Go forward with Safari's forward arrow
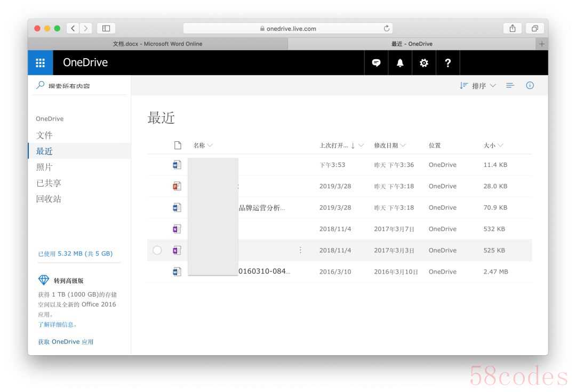Viewport: 576px width, 392px height. pyautogui.click(x=85, y=28)
